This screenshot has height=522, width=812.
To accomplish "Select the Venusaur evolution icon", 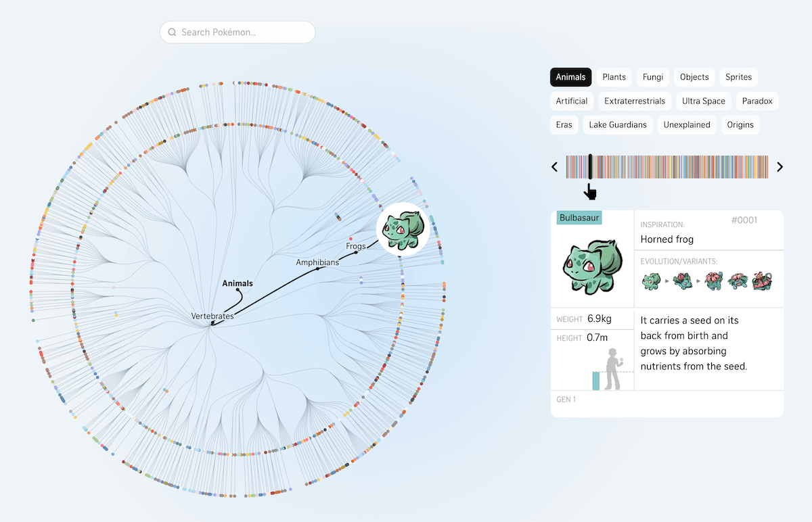I will [714, 281].
